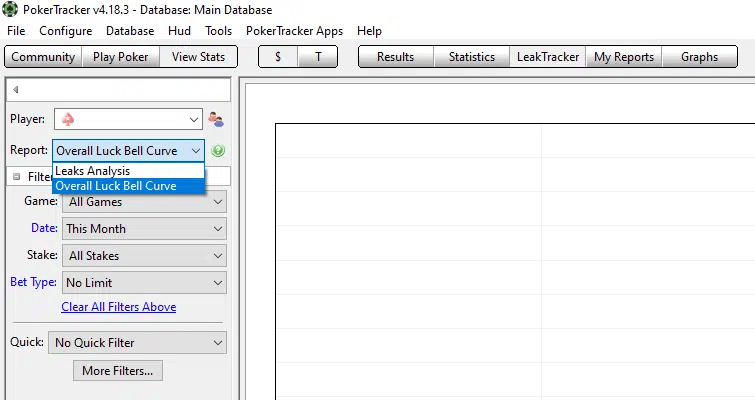Open the Statistics tab
The height and width of the screenshot is (400, 755).
click(472, 57)
